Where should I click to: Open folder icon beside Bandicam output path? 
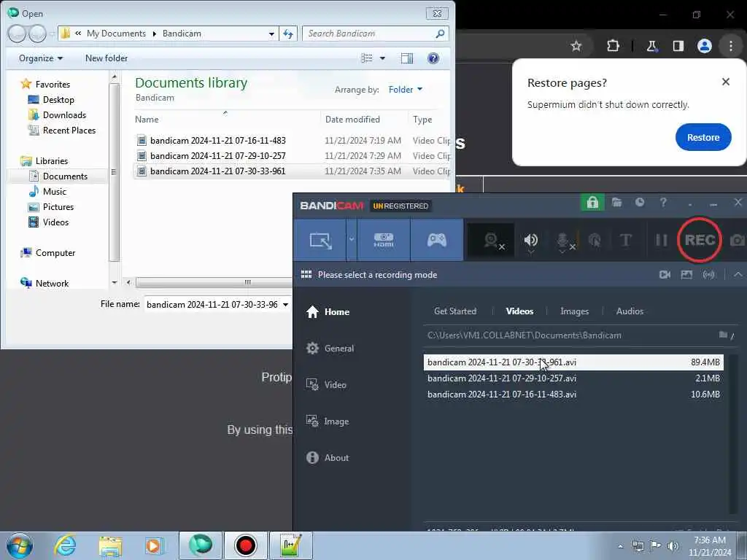(723, 335)
